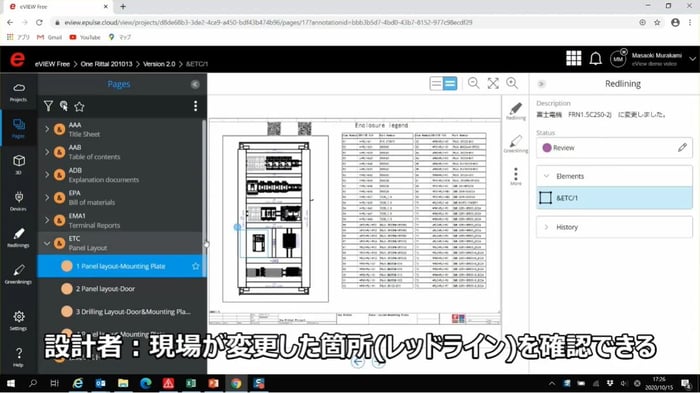Open the 3D cube view
The image size is (700, 393).
pos(18,164)
